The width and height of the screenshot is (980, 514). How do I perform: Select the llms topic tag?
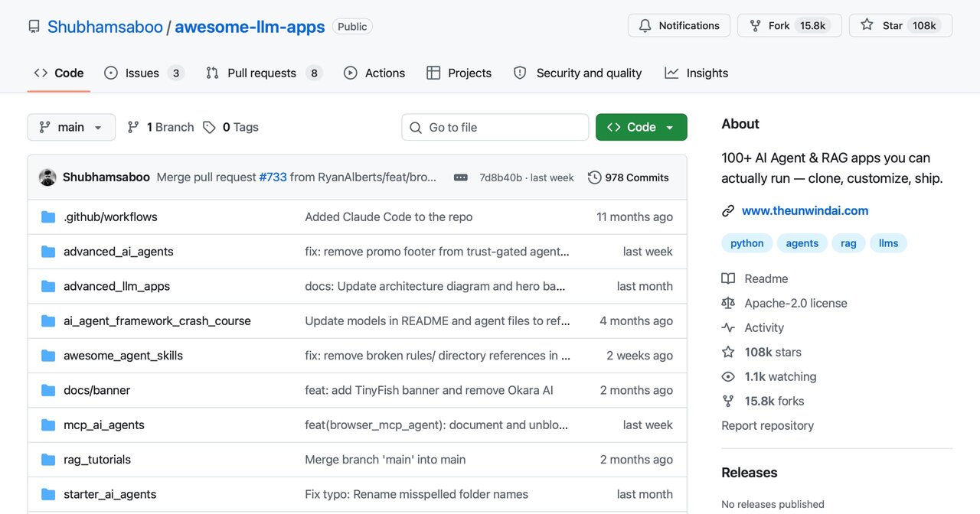(889, 243)
